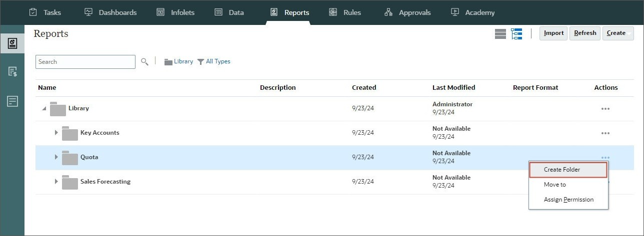
Task: Collapse the Library folder tree
Action: click(x=44, y=108)
